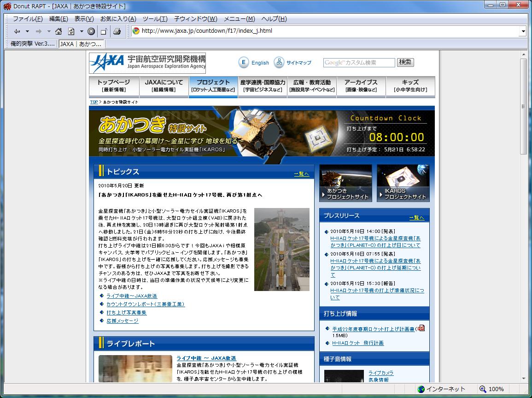The height and width of the screenshot is (398, 532).
Task: Open May 18 07:55 launch delay link
Action: tap(375, 267)
